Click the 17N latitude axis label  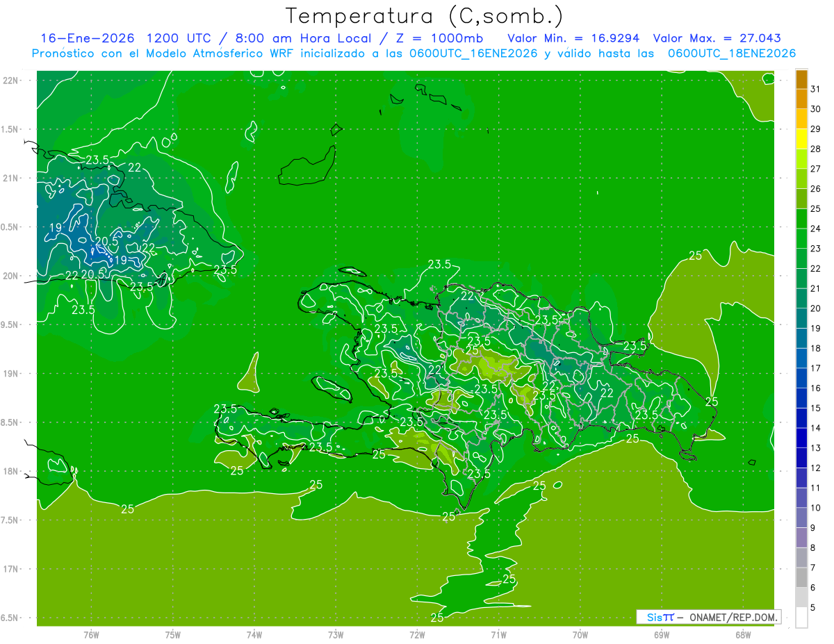[10, 569]
